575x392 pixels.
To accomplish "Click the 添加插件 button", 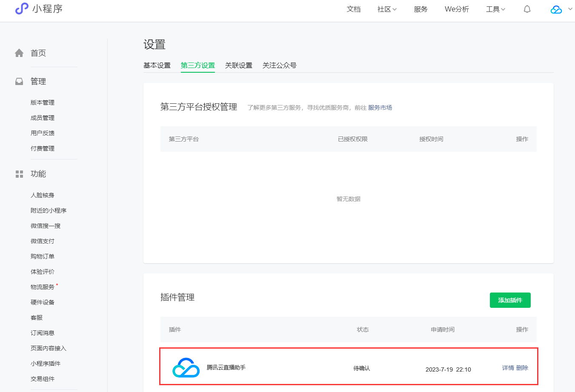I will tap(510, 300).
